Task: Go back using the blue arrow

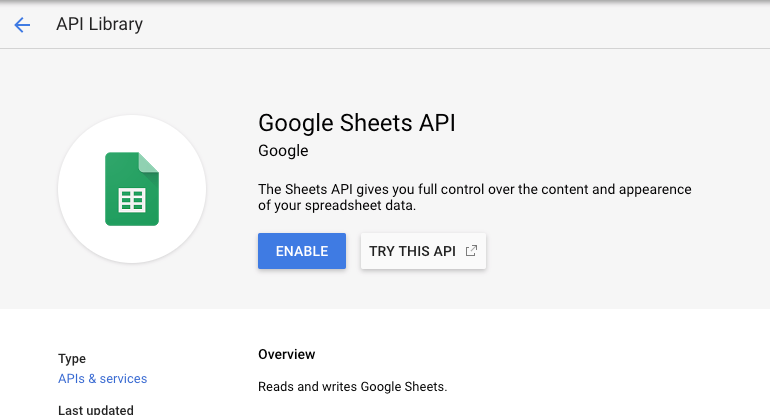Action: click(22, 25)
